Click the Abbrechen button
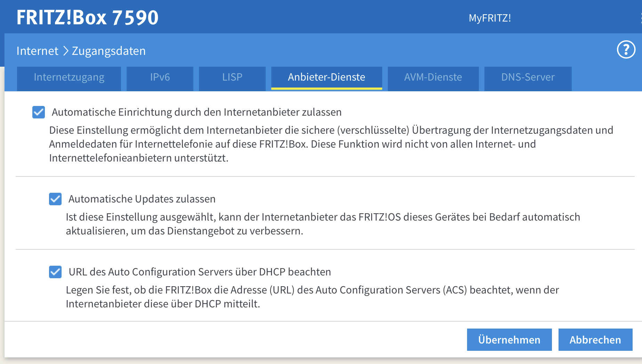 (x=595, y=340)
